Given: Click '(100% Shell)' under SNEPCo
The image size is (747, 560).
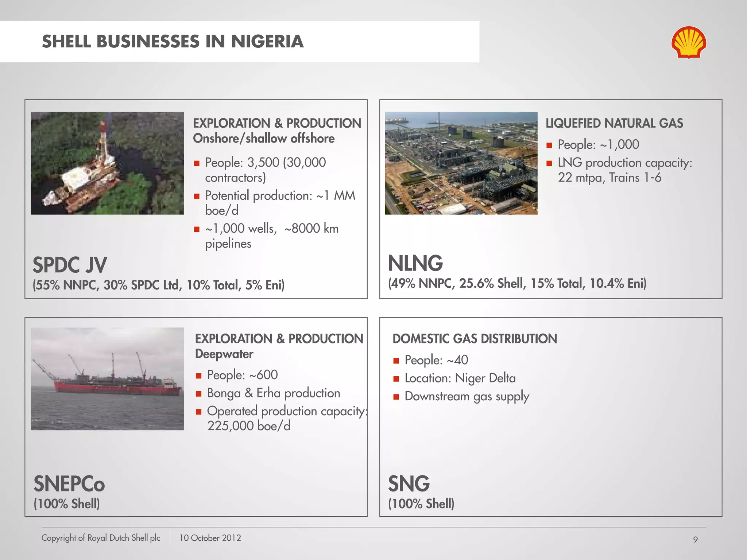Looking at the screenshot, I should [67, 503].
